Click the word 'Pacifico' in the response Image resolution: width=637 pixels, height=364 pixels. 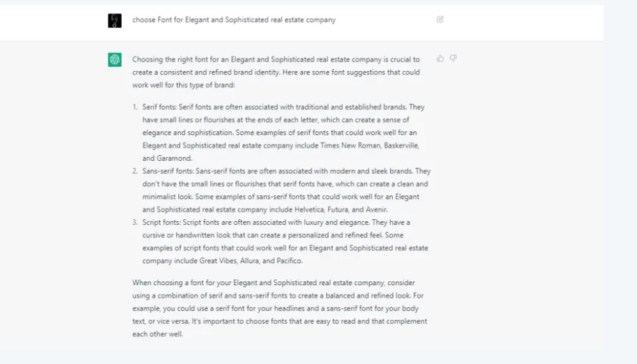(x=289, y=261)
